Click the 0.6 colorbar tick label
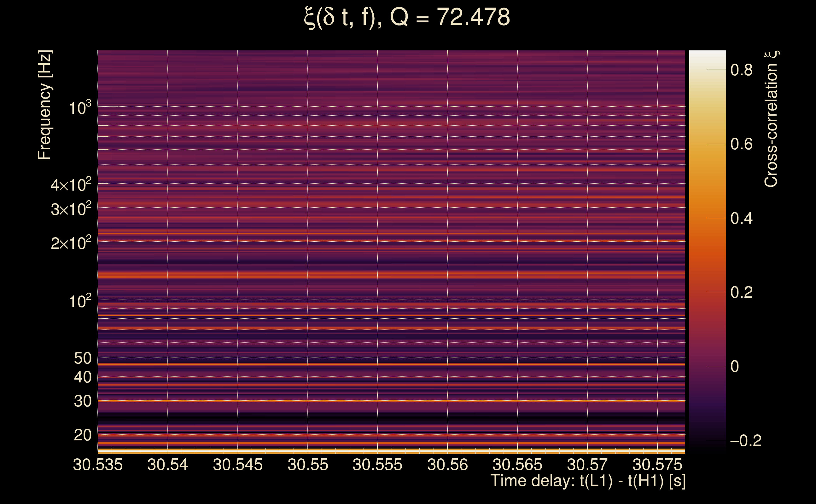Screen dimensions: 816x504 (x=741, y=144)
